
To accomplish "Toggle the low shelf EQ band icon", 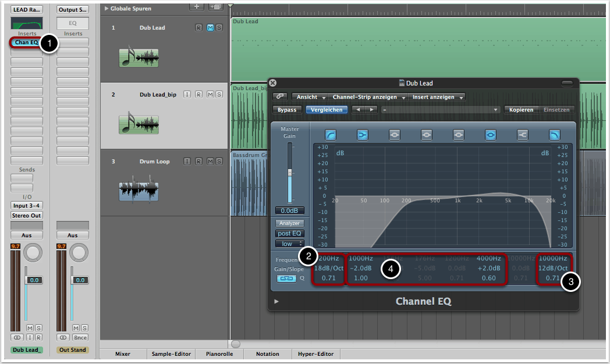I will click(x=363, y=134).
